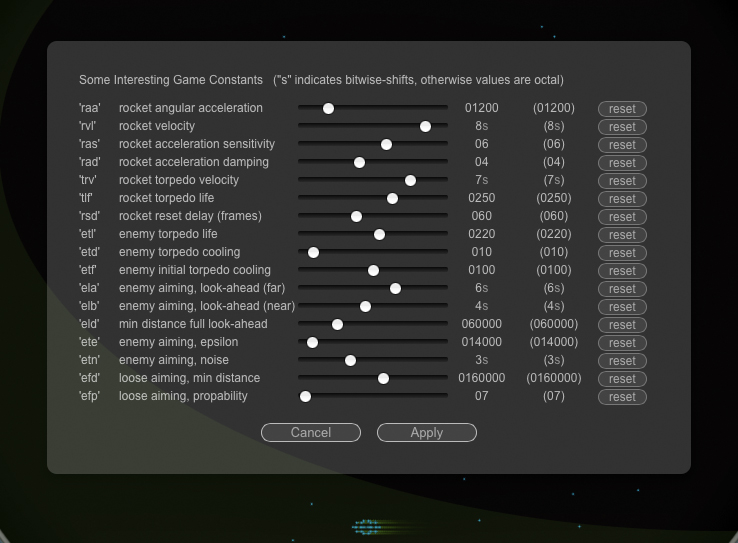
Task: Click rocket torpedo life slider handle
Action: (393, 199)
